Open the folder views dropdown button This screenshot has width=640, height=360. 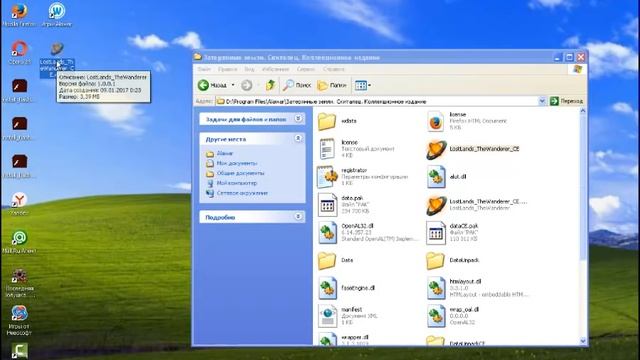(362, 85)
